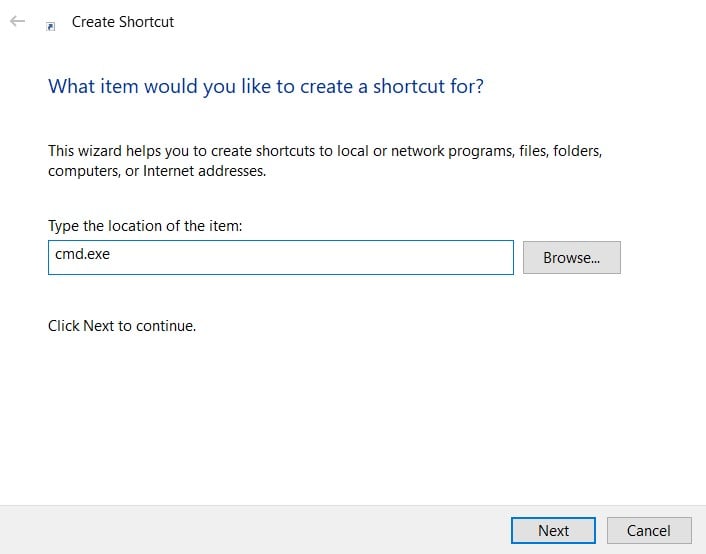Click the 'This wizard helps you' description line
706x554 pixels.
pyautogui.click(x=325, y=152)
